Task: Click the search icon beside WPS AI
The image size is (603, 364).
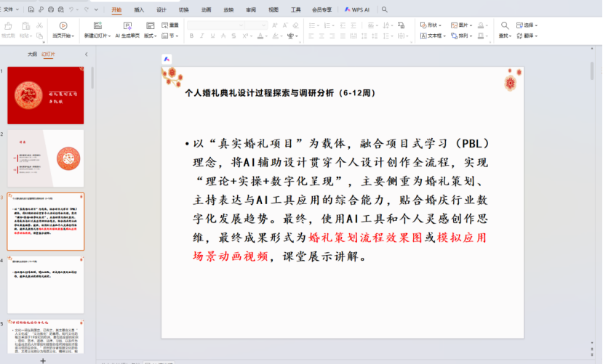Action: tap(385, 10)
